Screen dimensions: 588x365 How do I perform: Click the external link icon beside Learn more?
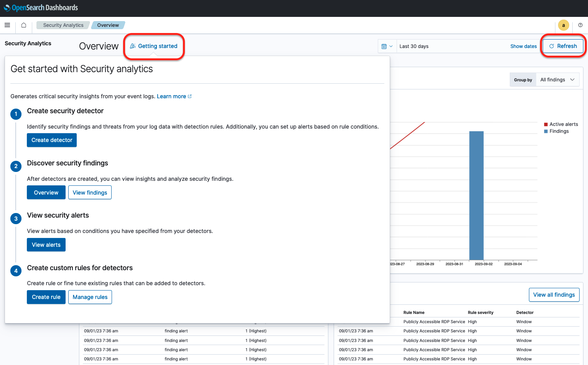189,96
